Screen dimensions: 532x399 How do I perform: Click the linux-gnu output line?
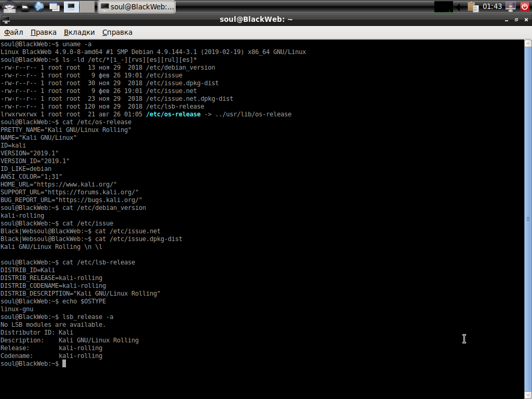tap(17, 310)
